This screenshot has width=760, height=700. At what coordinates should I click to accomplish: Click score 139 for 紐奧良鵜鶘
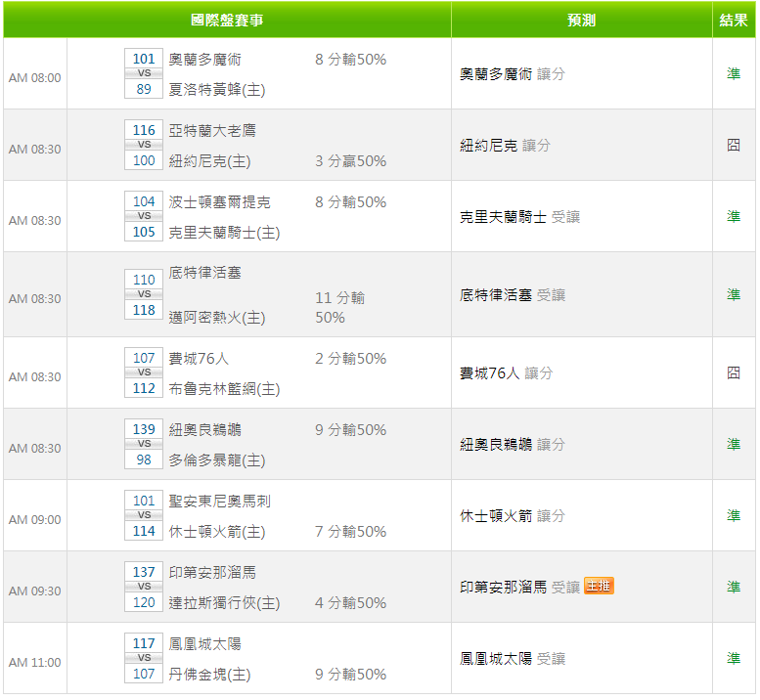coord(144,429)
